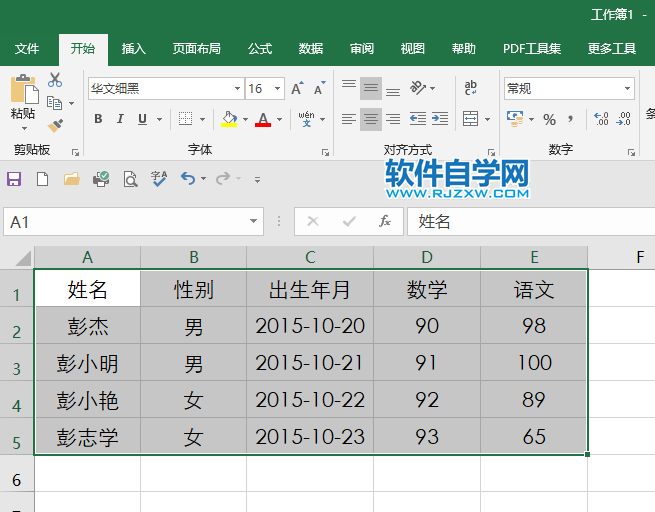Expand underline style options

(x=160, y=119)
